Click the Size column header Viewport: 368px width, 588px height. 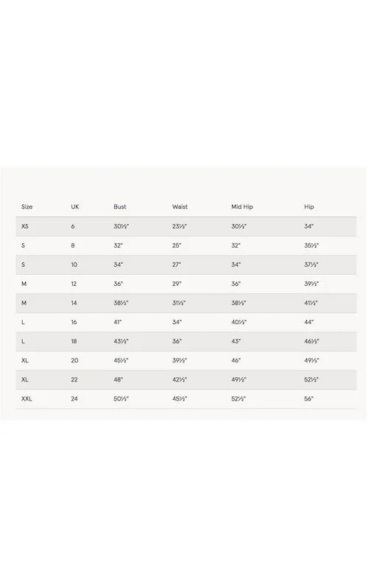(x=26, y=207)
